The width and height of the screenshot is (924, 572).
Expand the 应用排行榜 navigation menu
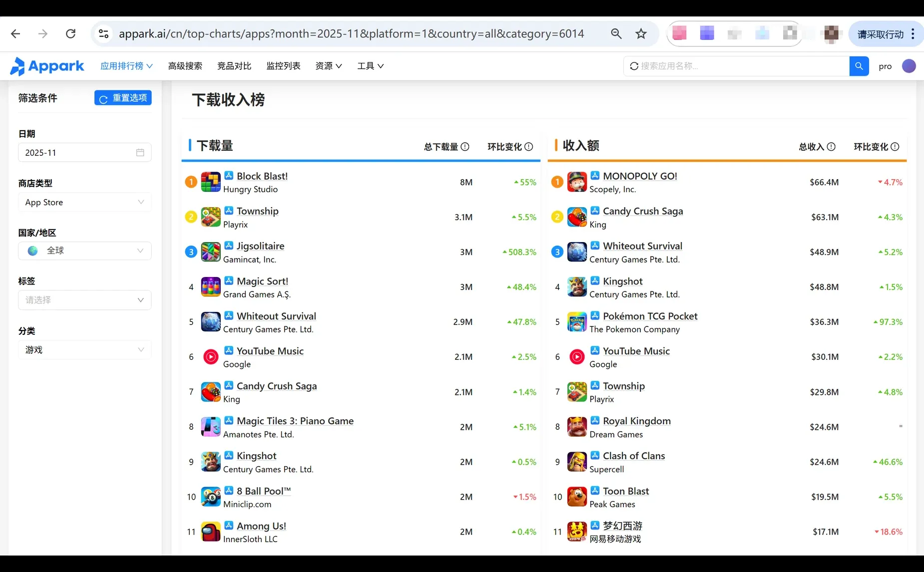coord(126,66)
